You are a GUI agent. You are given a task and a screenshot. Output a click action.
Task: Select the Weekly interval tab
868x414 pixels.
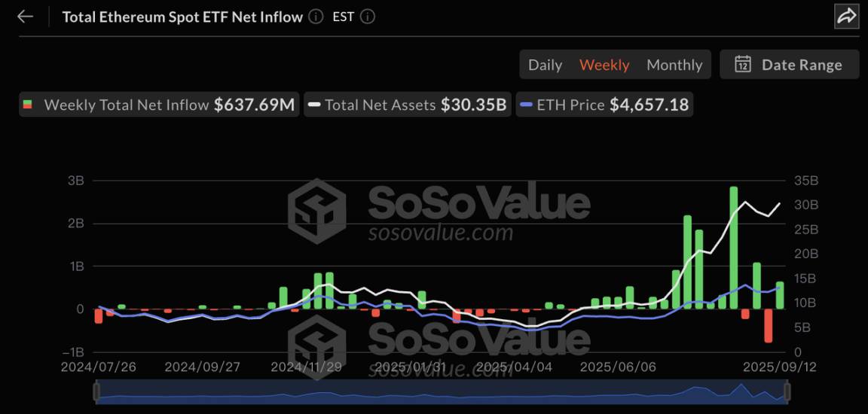pyautogui.click(x=604, y=65)
